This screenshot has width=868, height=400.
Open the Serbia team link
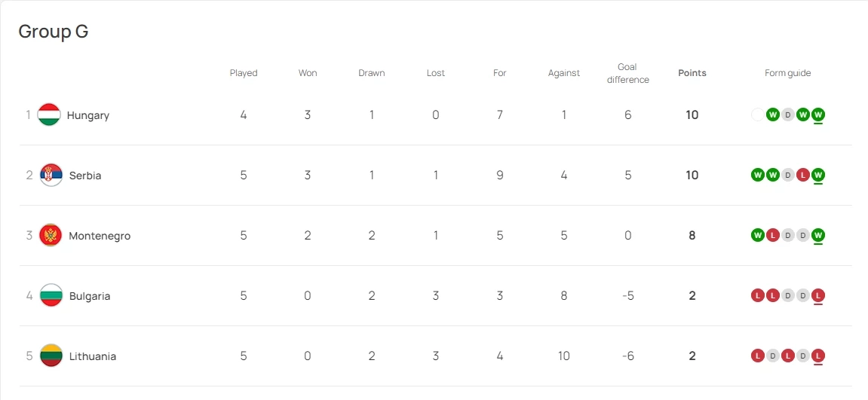[85, 176]
